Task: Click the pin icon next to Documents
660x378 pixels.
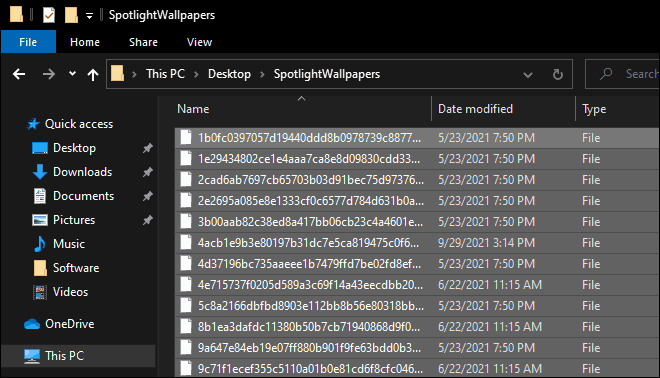Action: [x=147, y=196]
